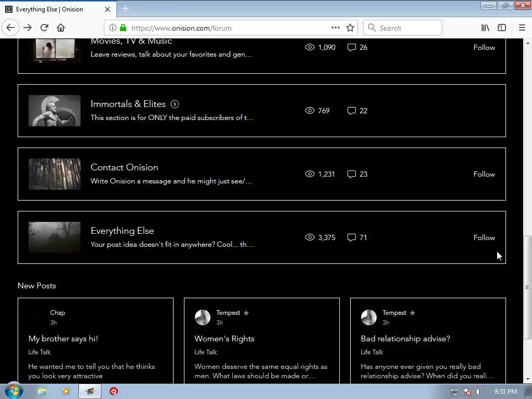This screenshot has height=399, width=532.
Task: Open the Firefox library icon
Action: [485, 28]
